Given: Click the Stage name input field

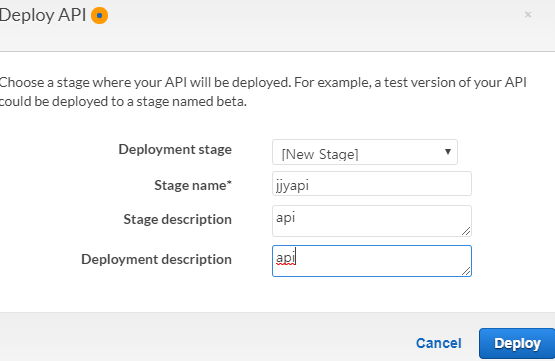Looking at the screenshot, I should coord(372,184).
